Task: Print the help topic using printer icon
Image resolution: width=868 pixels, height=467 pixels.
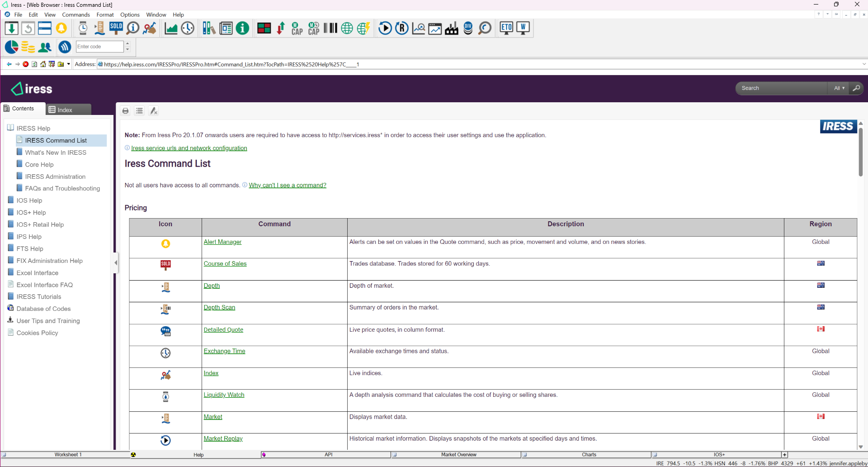Action: tap(125, 111)
